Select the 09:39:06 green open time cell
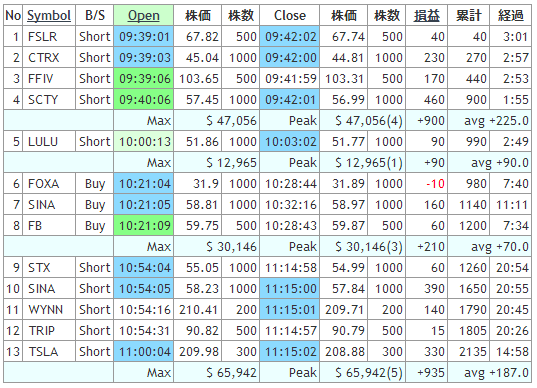The height and width of the screenshot is (388, 537). point(144,79)
